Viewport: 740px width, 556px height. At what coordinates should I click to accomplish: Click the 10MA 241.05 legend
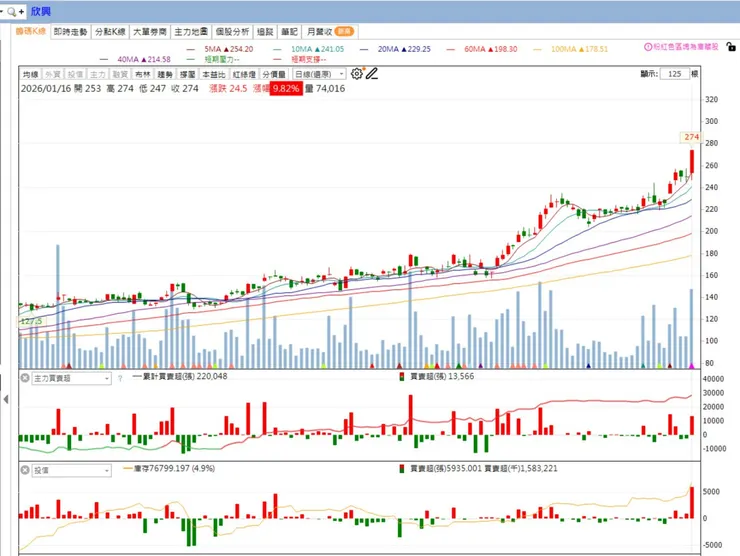pyautogui.click(x=318, y=49)
